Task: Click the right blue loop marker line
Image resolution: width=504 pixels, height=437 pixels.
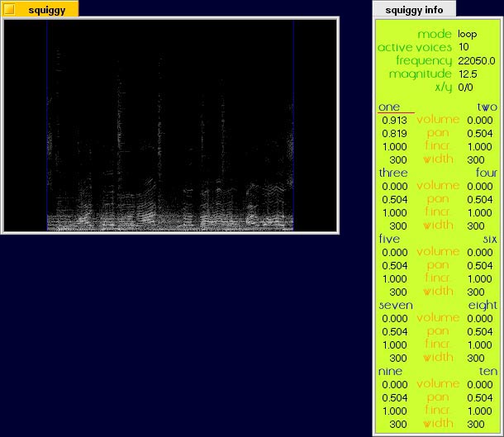Action: 293,125
